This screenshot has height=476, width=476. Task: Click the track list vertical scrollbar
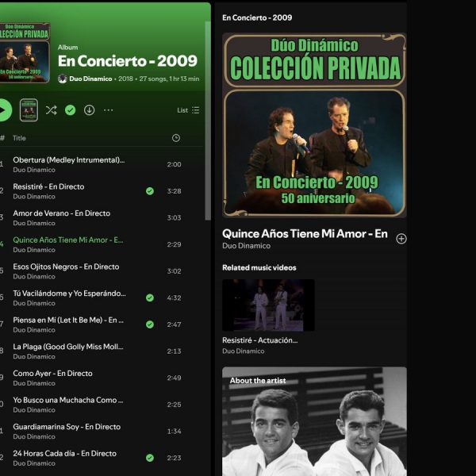208,121
